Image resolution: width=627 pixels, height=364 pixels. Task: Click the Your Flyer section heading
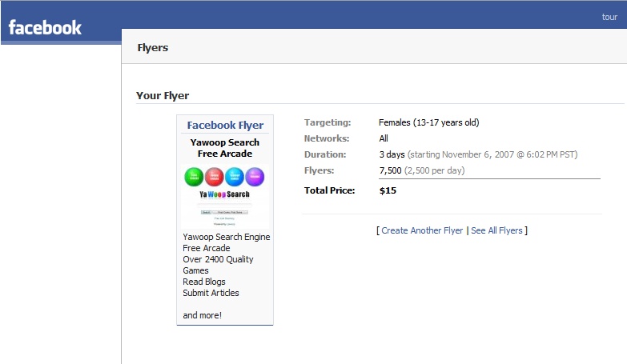click(163, 95)
